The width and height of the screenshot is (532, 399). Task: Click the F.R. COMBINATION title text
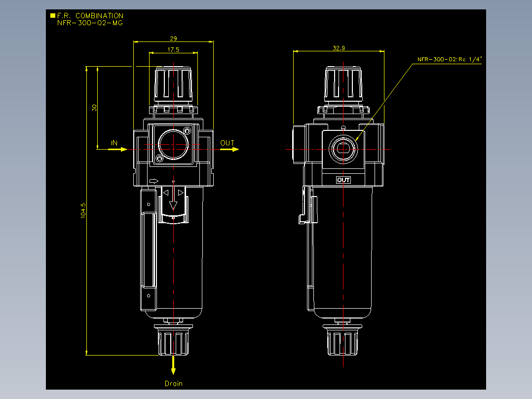pos(90,16)
